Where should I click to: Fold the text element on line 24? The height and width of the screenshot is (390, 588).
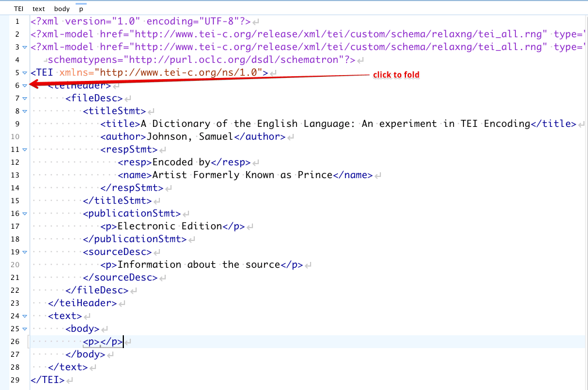24,316
